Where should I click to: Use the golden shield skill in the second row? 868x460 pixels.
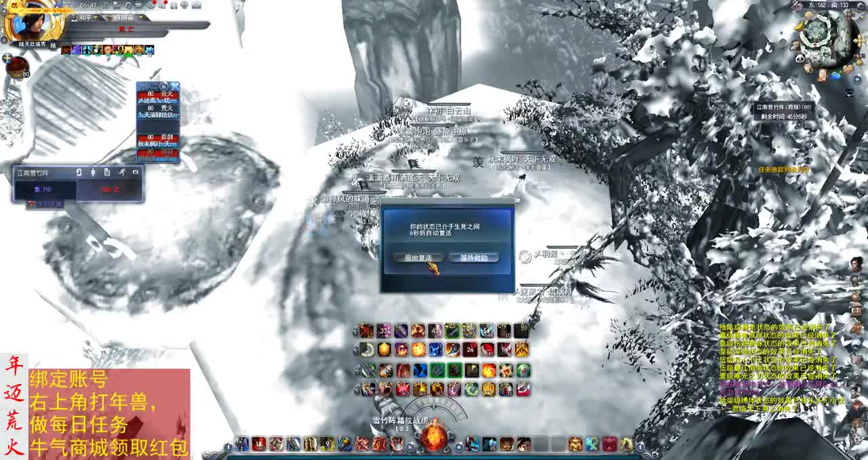coord(384,349)
